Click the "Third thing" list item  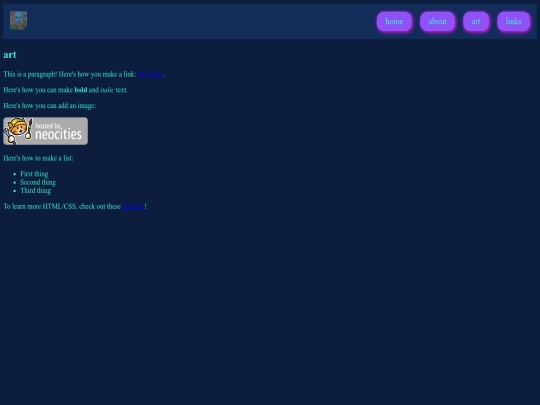click(35, 190)
